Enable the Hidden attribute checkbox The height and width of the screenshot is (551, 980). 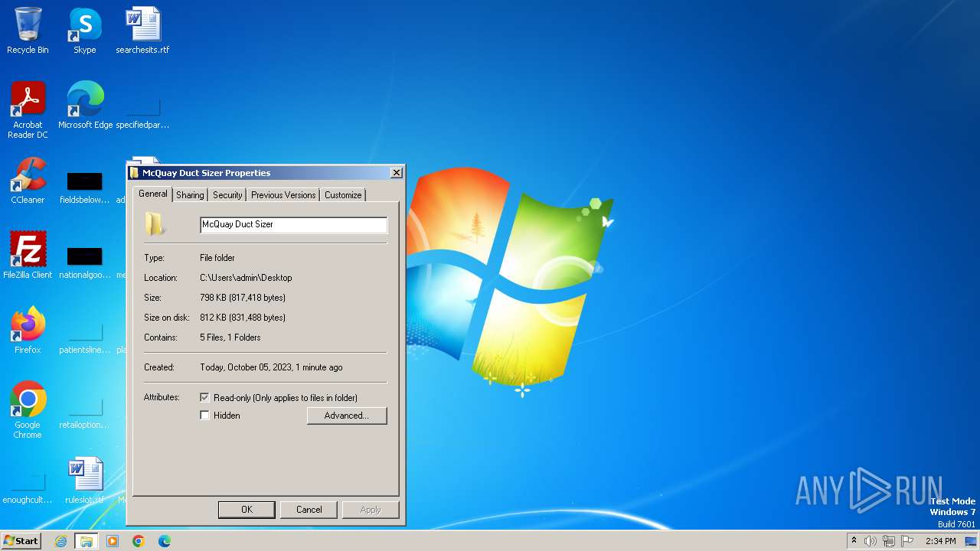[204, 416]
